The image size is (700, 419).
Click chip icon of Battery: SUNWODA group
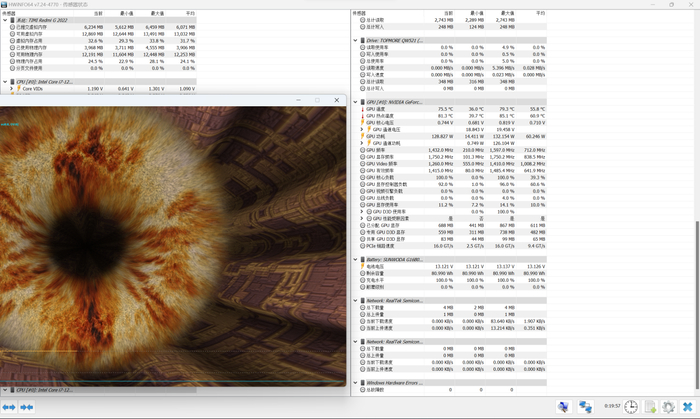pos(362,259)
